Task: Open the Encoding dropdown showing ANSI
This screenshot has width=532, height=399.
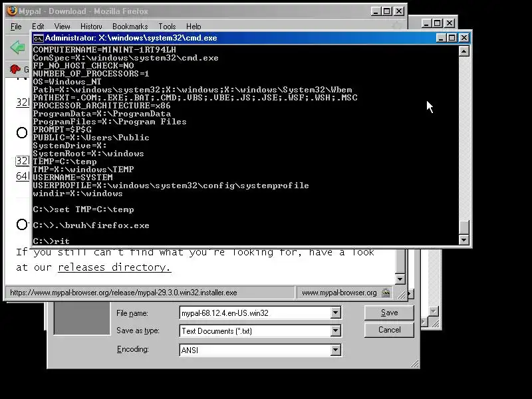Action: tap(335, 350)
